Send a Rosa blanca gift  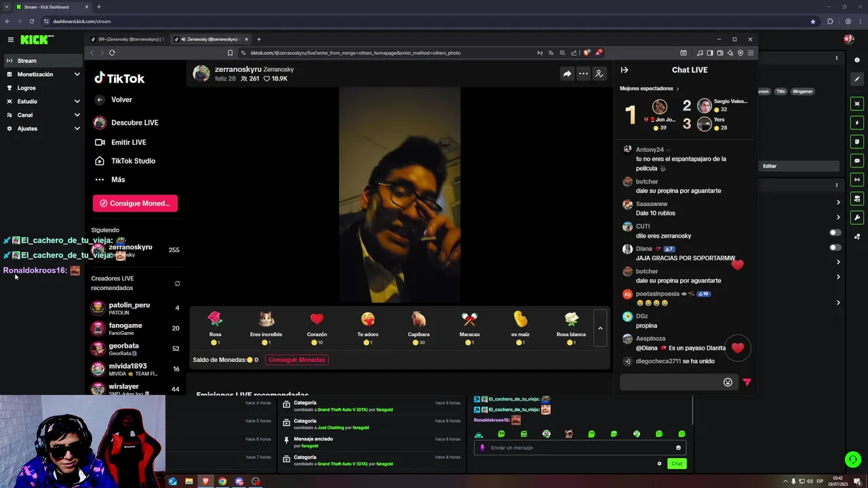click(x=571, y=328)
